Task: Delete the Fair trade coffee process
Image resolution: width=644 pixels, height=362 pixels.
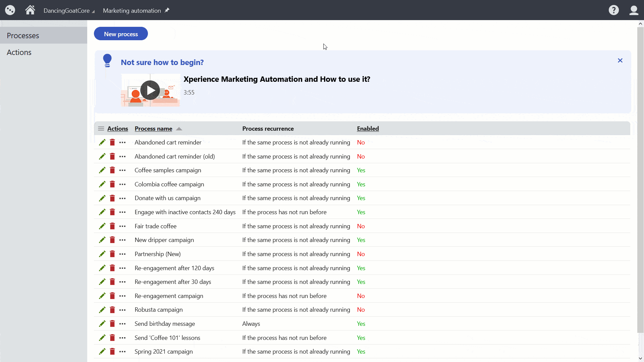Action: pyautogui.click(x=112, y=226)
